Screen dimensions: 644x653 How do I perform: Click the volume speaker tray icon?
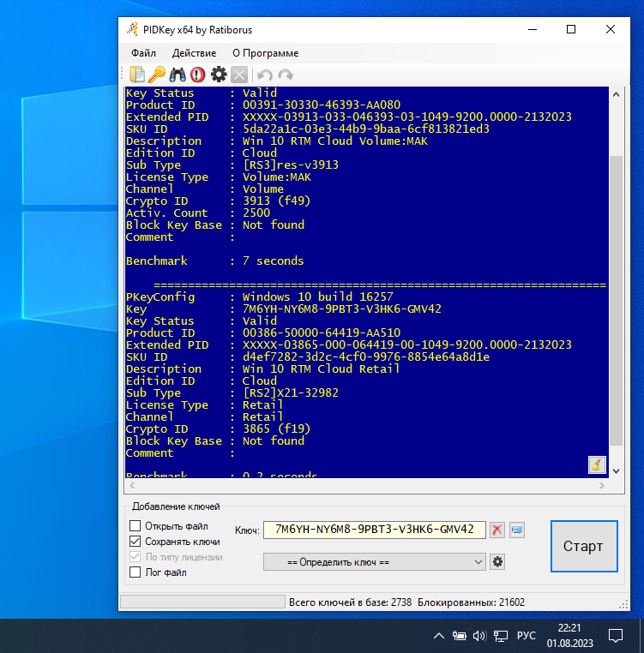point(479,636)
